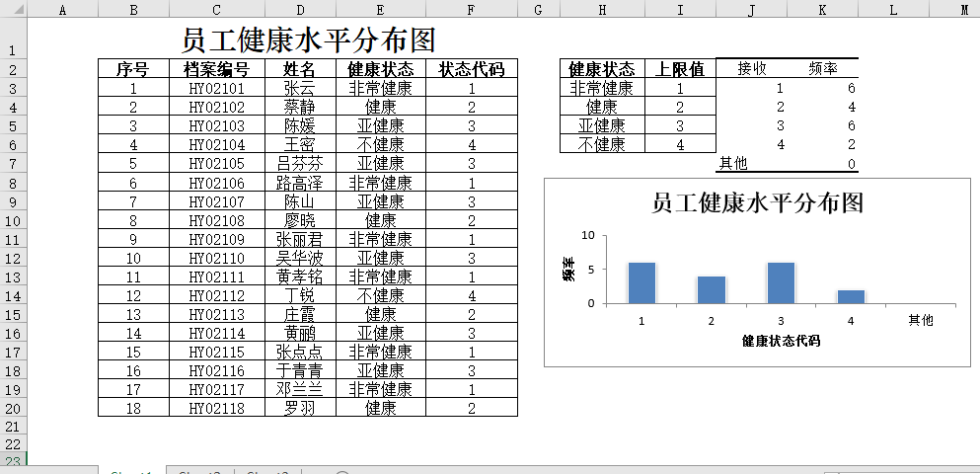Select the cell containing HY02107
Image resolution: width=980 pixels, height=474 pixels.
pyautogui.click(x=216, y=201)
